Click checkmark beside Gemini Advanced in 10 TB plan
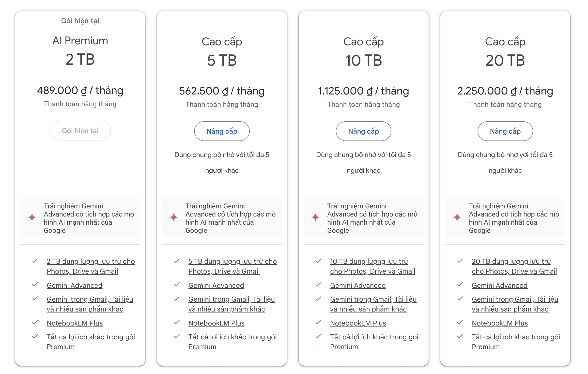This screenshot has width=588, height=374. point(318,285)
